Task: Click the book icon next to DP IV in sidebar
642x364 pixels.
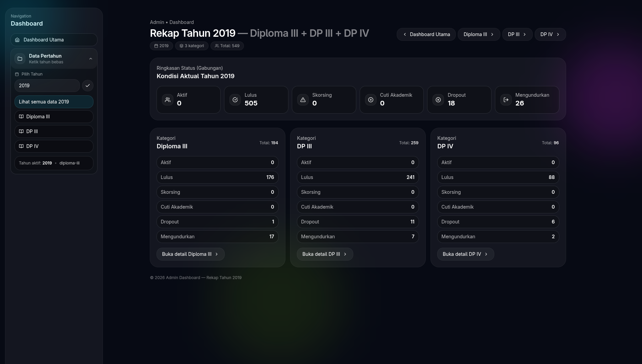Action: point(21,146)
